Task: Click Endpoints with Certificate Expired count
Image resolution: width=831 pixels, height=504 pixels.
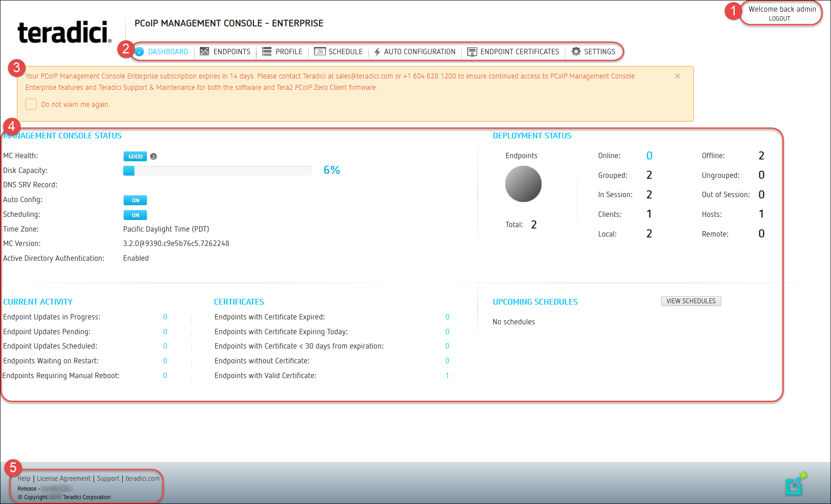Action: click(447, 317)
